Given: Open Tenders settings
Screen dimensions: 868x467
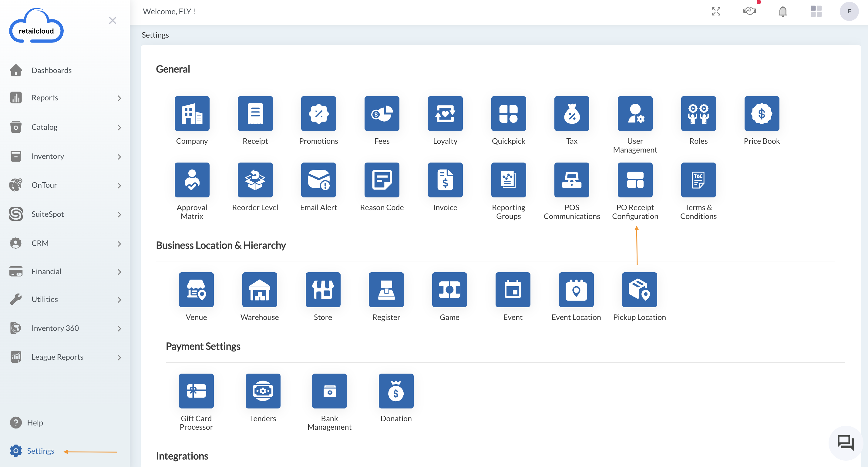Looking at the screenshot, I should coord(263,391).
